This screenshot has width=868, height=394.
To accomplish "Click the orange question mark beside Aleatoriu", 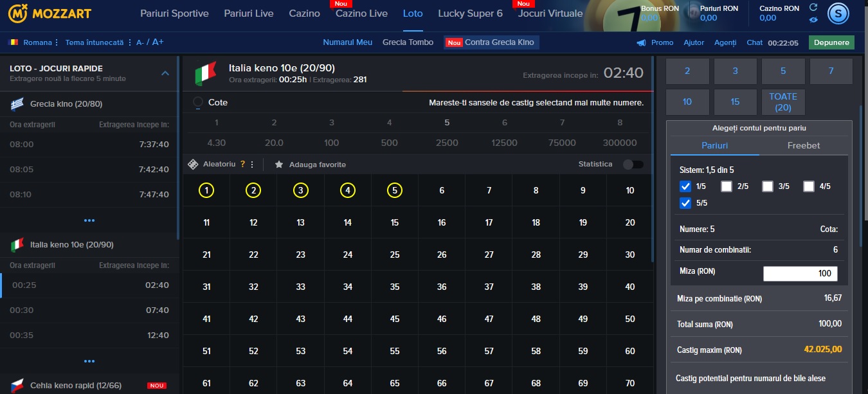I will click(243, 165).
